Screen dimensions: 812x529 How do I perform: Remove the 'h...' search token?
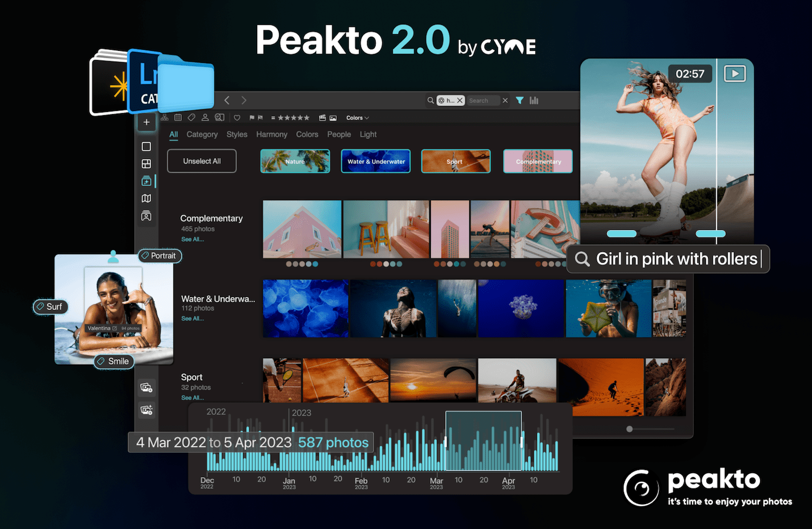pyautogui.click(x=460, y=101)
